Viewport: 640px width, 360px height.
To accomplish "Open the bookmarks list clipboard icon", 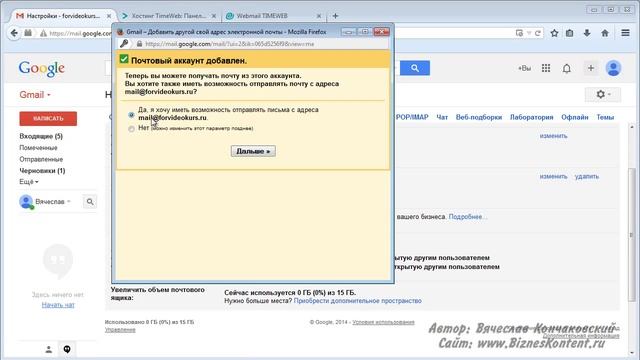I will [x=570, y=33].
